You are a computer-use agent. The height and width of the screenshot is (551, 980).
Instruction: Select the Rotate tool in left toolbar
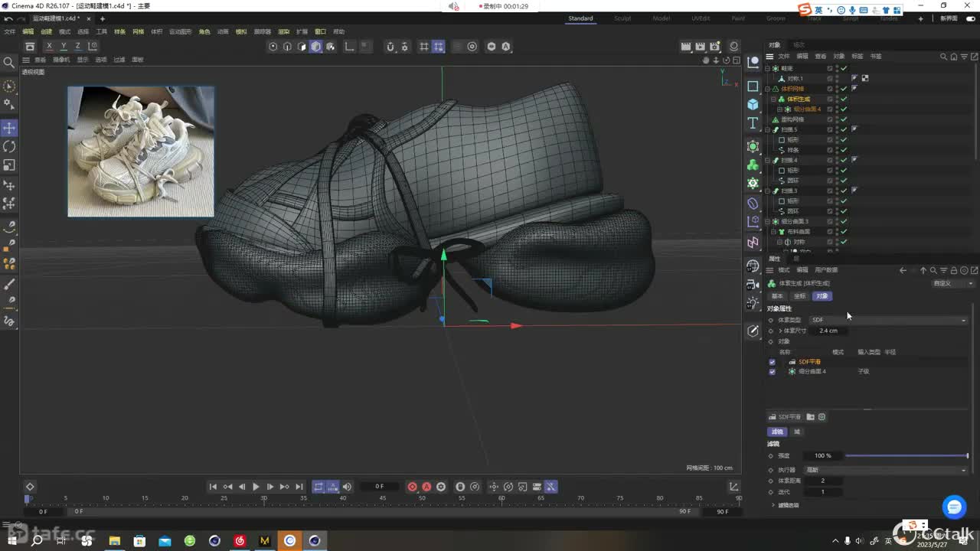tap(9, 146)
